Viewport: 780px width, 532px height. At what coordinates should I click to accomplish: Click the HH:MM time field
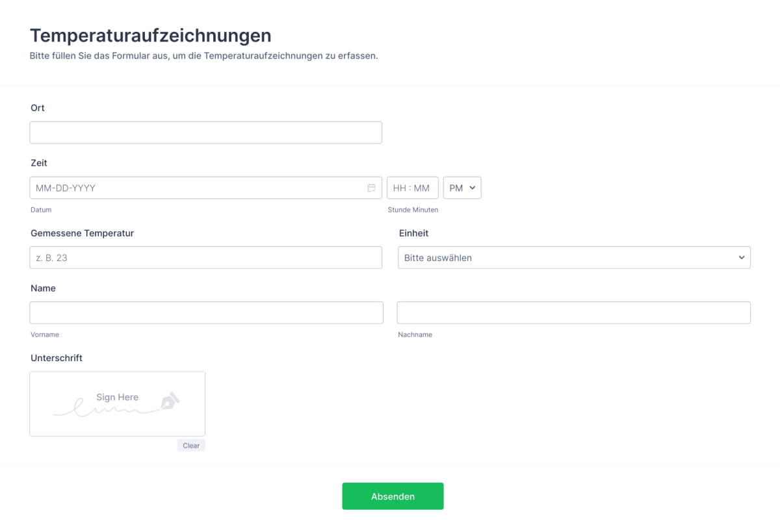point(412,187)
